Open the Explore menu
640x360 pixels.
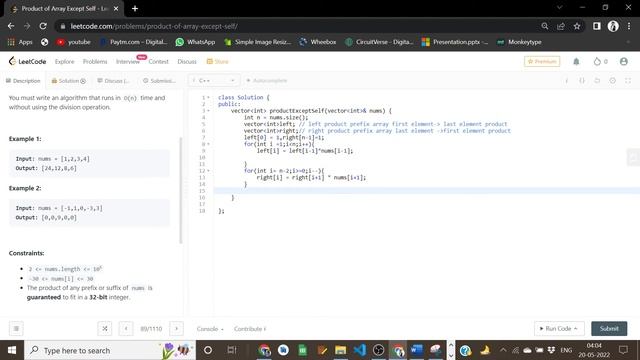64,61
